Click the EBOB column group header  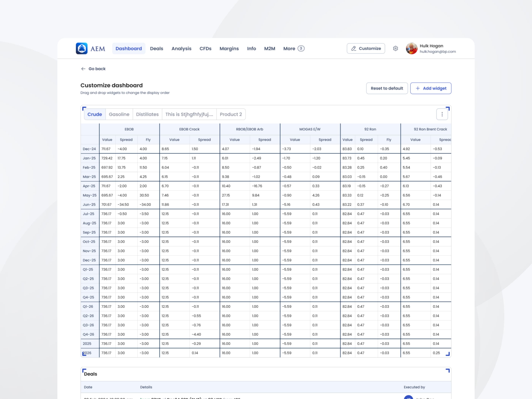(x=129, y=129)
